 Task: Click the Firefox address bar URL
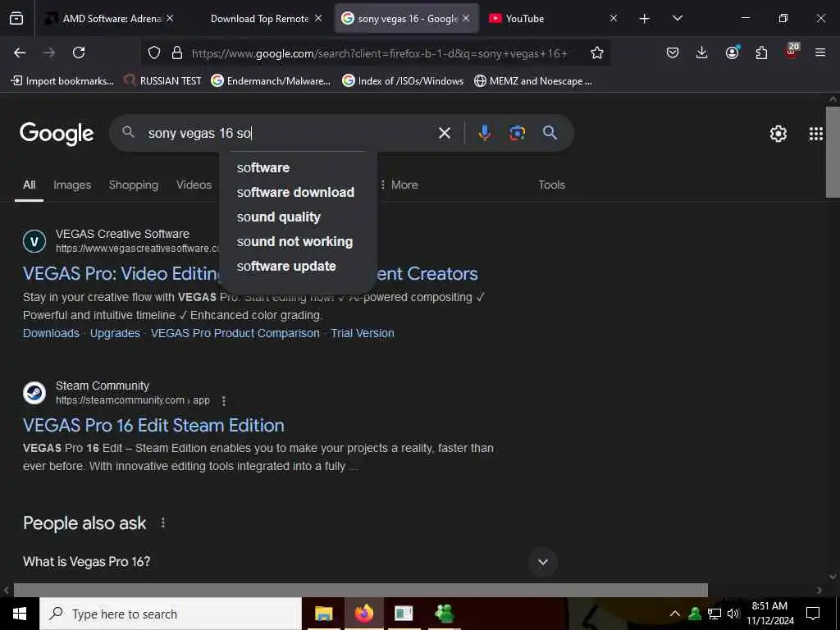379,53
